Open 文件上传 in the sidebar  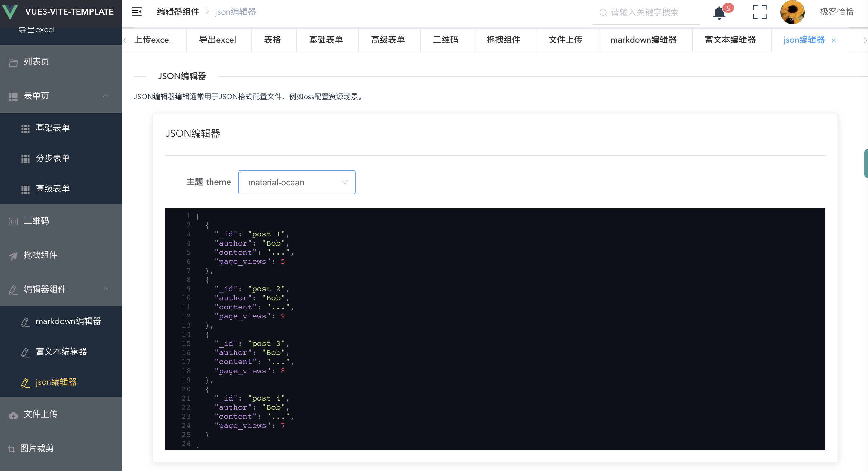pos(61,414)
